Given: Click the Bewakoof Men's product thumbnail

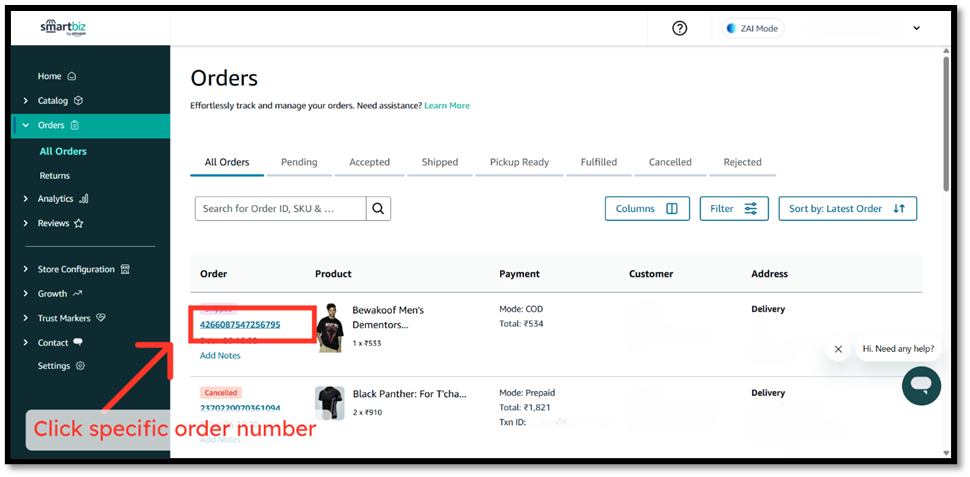Looking at the screenshot, I should point(329,325).
